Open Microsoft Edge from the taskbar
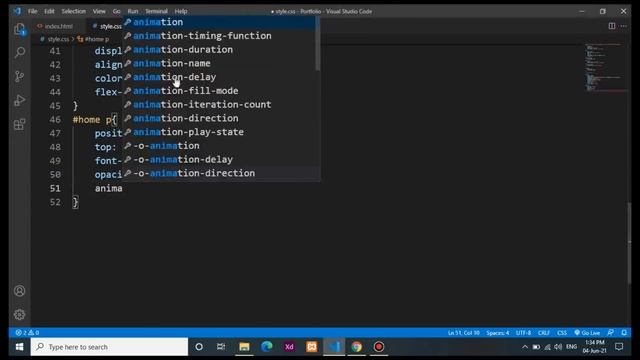The image size is (640, 360). (x=267, y=347)
